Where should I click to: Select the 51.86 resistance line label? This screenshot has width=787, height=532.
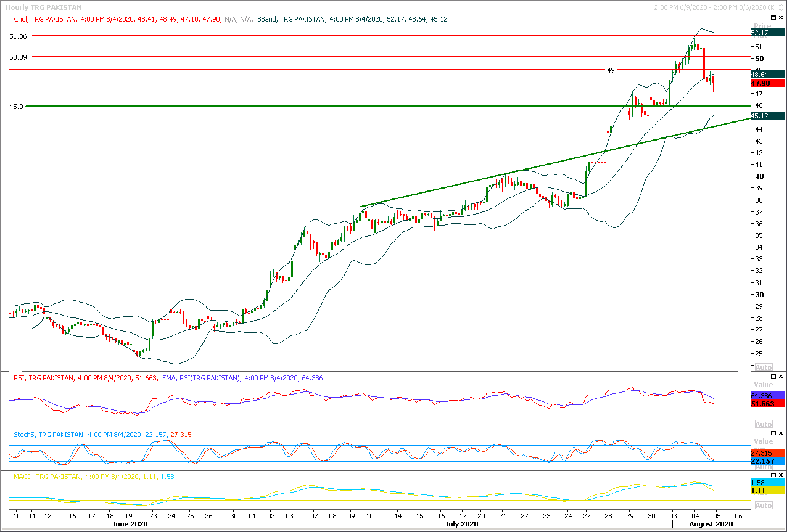click(18, 36)
